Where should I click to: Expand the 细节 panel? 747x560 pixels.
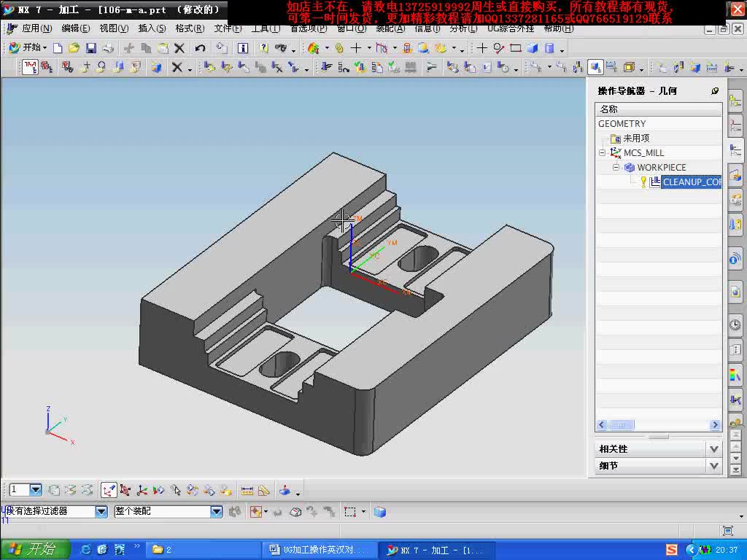point(713,466)
